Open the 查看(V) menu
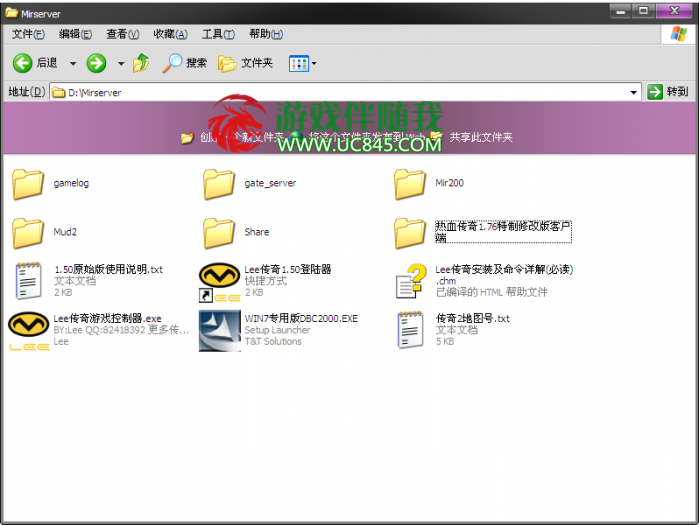This screenshot has height=525, width=699. click(123, 34)
